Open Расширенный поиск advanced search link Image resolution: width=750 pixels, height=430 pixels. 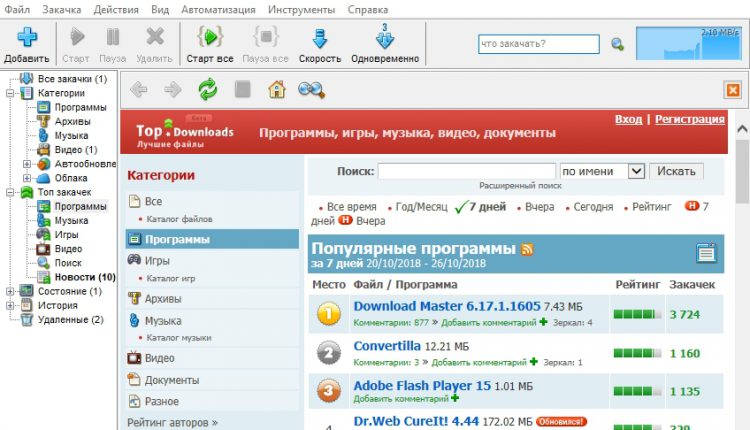pos(520,186)
